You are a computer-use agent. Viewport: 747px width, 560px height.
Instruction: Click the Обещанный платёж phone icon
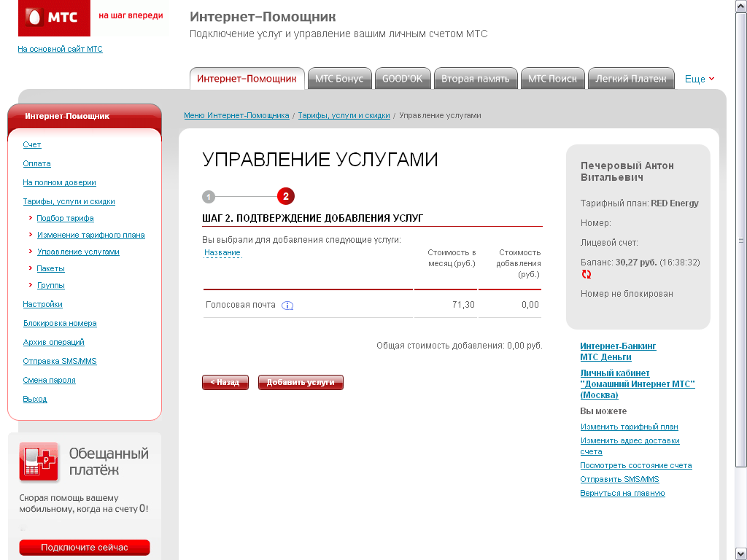(39, 462)
